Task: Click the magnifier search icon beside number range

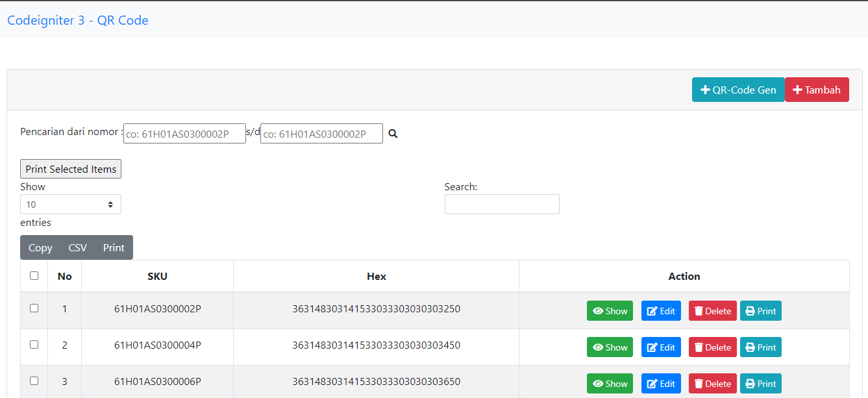Action: tap(392, 134)
